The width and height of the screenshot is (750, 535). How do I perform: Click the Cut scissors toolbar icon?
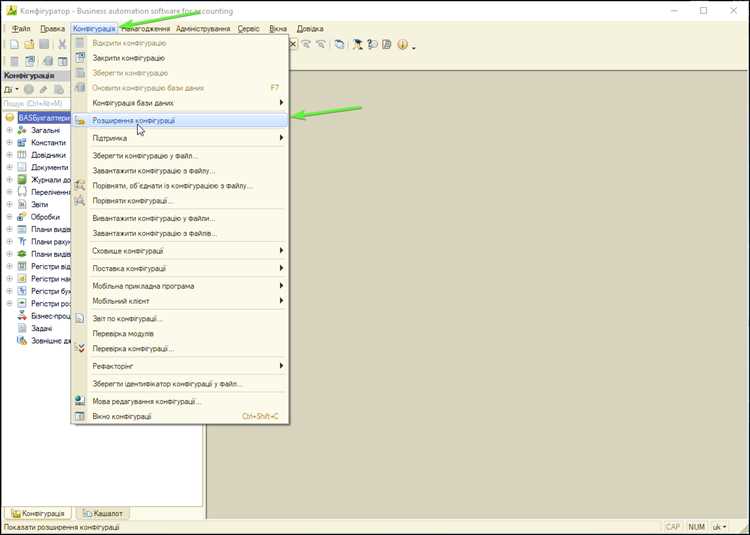[x=62, y=44]
